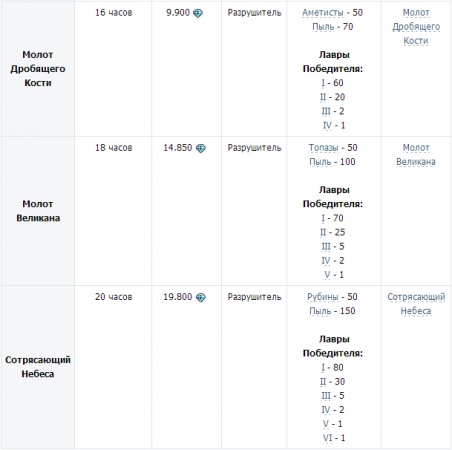
Task: Click laurel tier IV in first row
Action: pyautogui.click(x=327, y=125)
